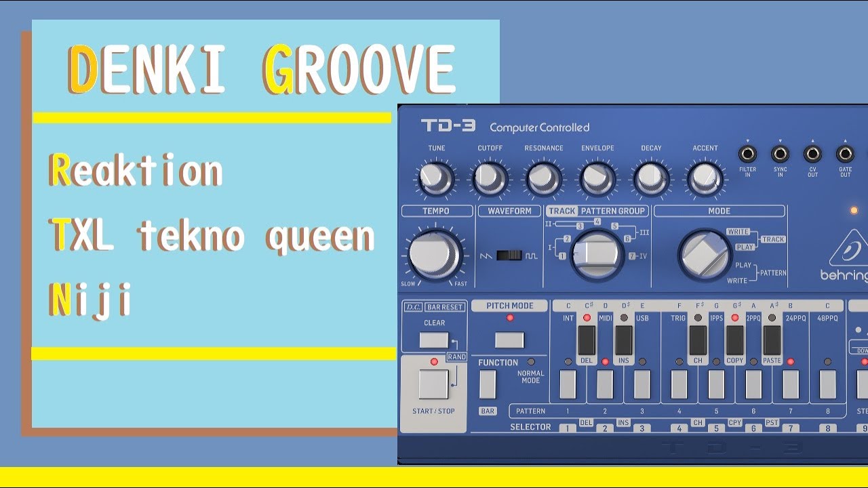The height and width of the screenshot is (488, 868).
Task: Click the ENVELOPE knob
Action: [x=597, y=179]
